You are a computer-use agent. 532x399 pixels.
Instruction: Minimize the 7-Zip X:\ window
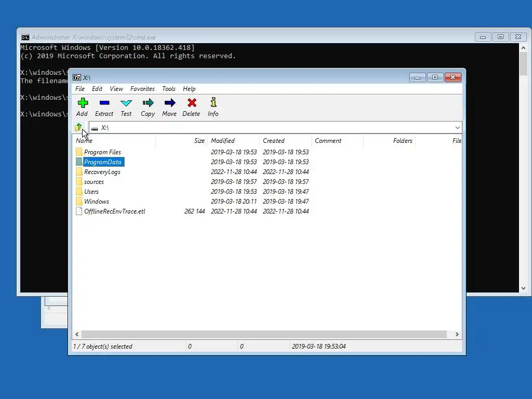coord(418,78)
